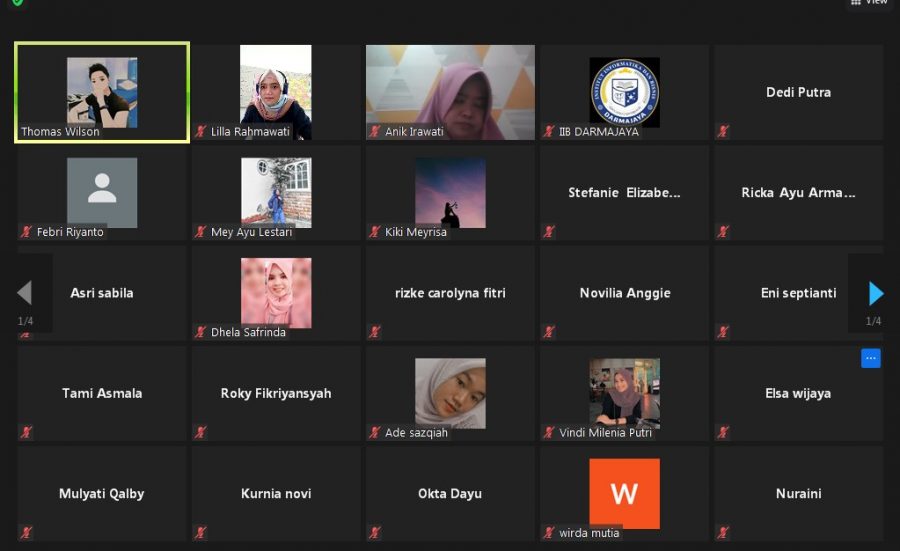Viewport: 900px width, 551px height.
Task: Click muted mic icon on Okta Dayu tile
Action: point(375,533)
